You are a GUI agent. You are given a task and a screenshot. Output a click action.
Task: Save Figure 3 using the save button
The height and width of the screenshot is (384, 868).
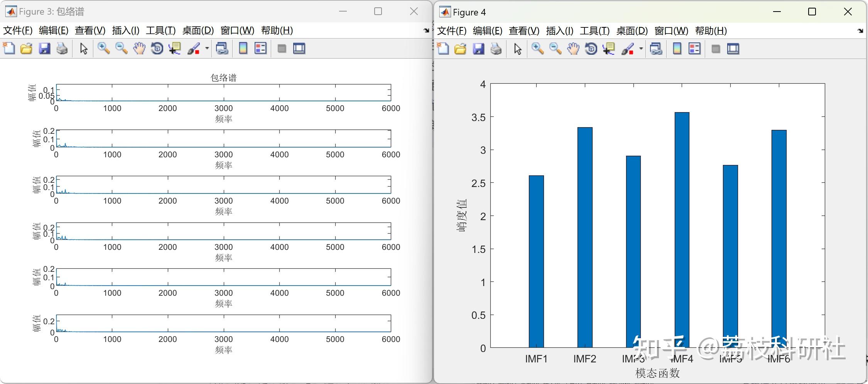click(44, 49)
